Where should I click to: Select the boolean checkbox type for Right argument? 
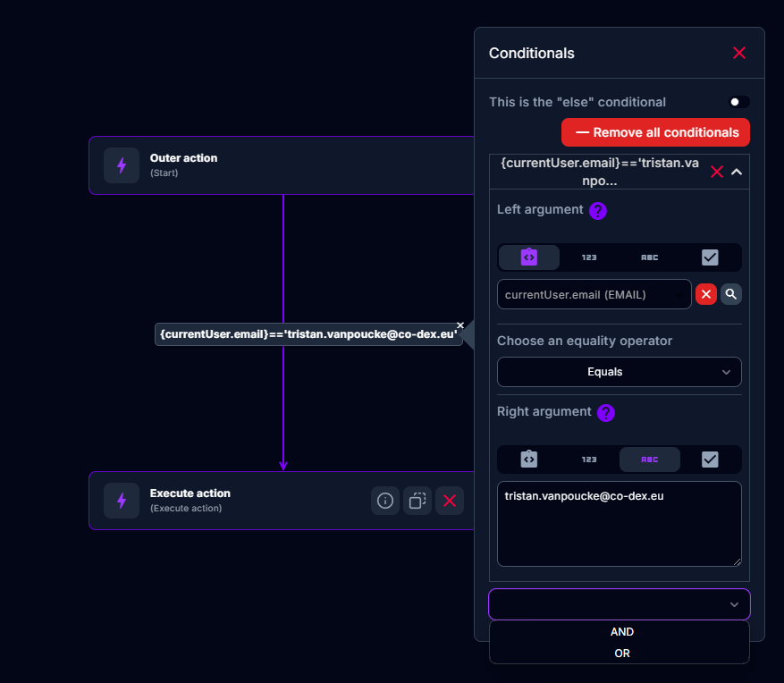710,460
